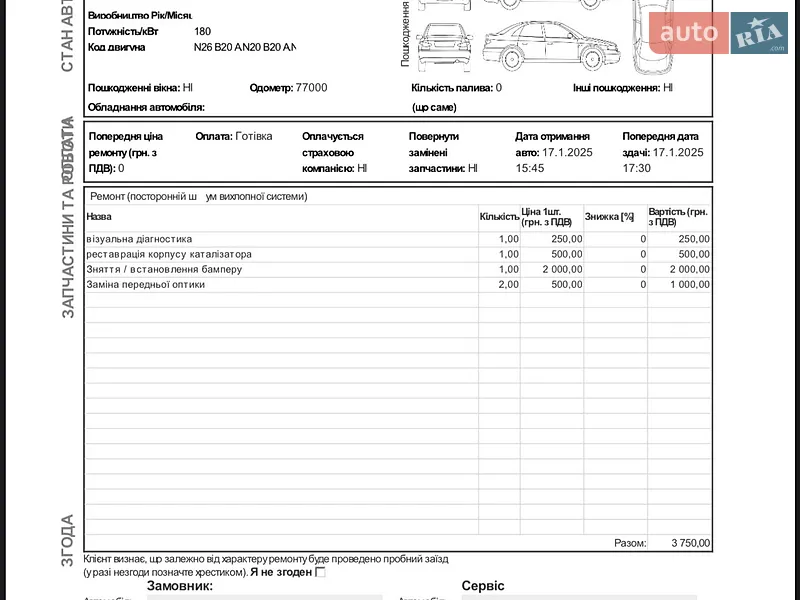The image size is (800, 600).
Task: Click the cost cell 1 000,00
Action: point(690,285)
